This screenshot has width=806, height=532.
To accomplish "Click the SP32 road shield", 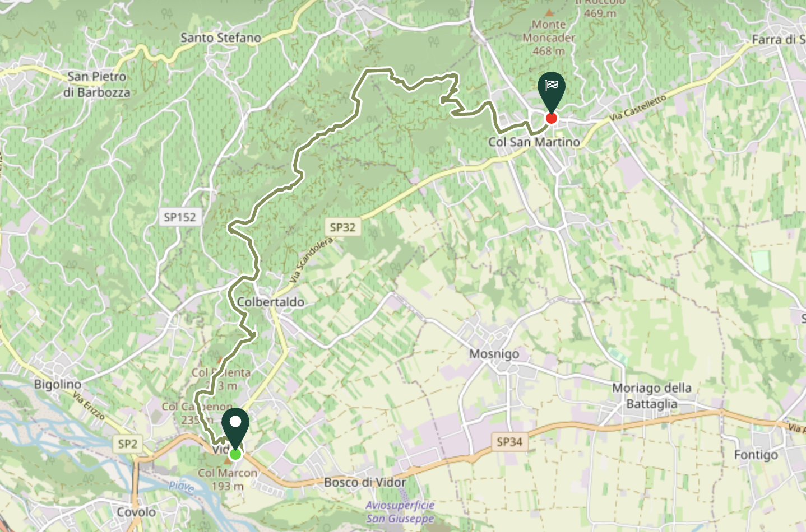I will coord(342,227).
